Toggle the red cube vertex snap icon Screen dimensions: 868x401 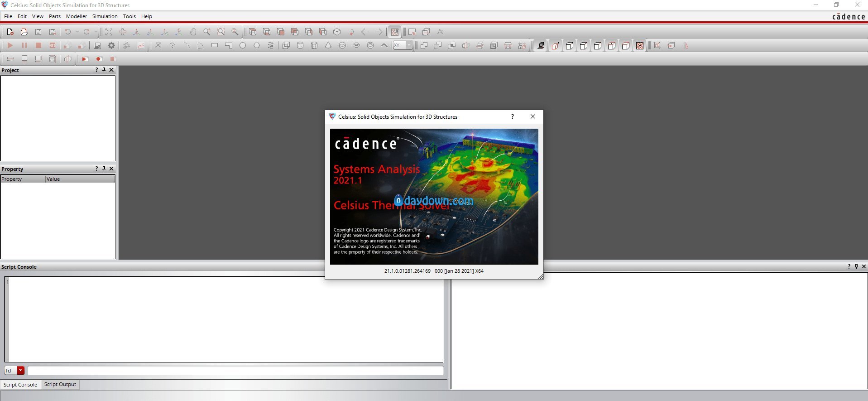click(x=555, y=45)
